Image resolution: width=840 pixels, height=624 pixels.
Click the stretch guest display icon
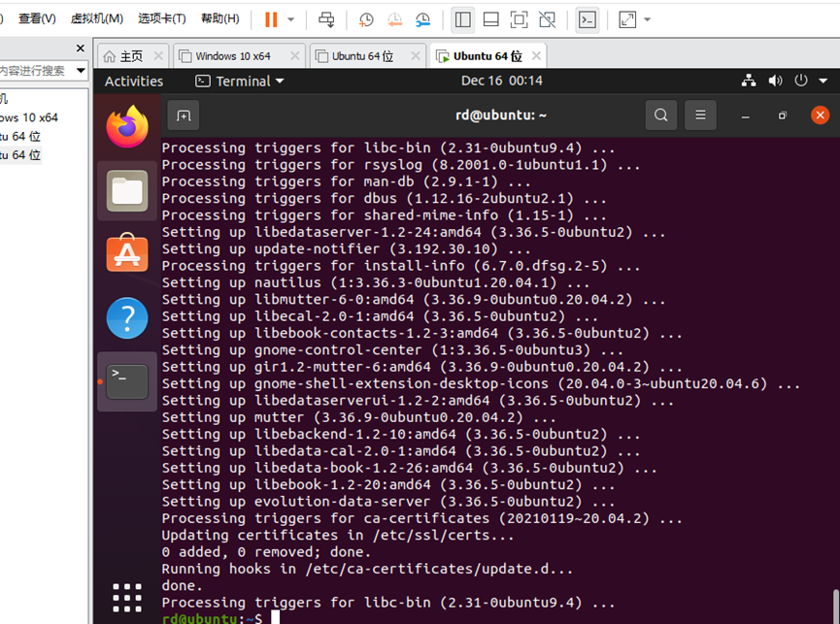(x=627, y=19)
